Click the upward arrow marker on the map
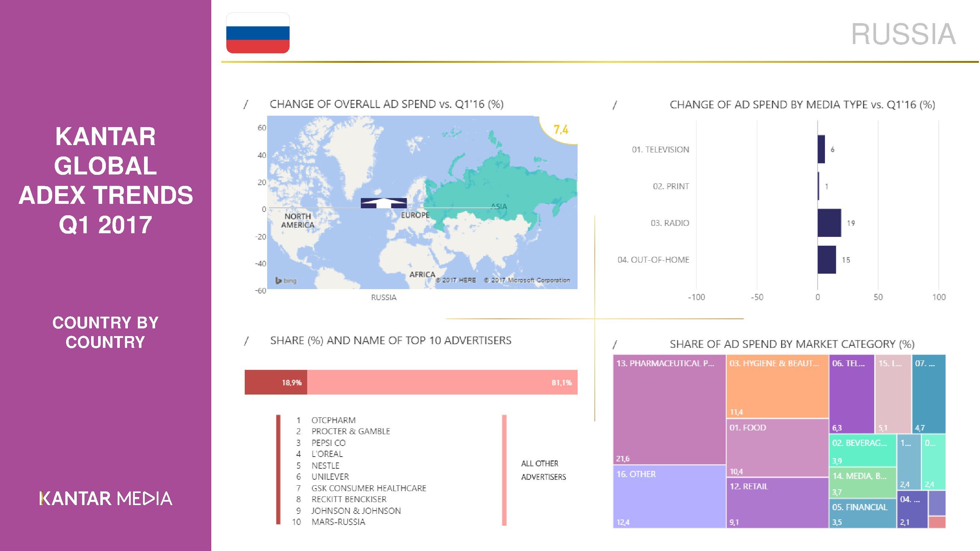The width and height of the screenshot is (980, 551). coord(384,203)
